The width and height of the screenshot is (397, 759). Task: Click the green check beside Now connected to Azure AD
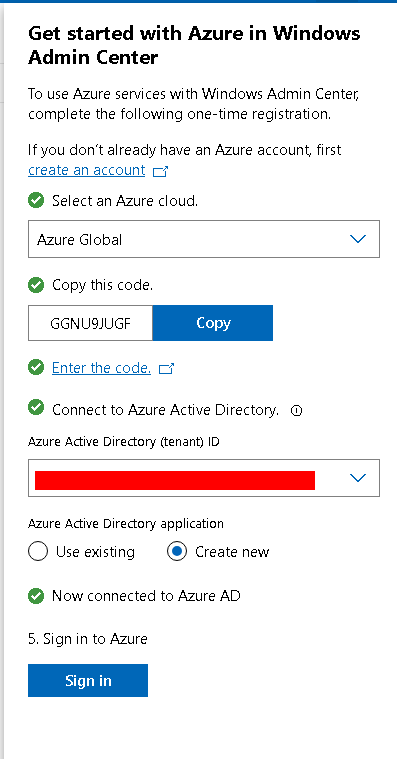(36, 596)
